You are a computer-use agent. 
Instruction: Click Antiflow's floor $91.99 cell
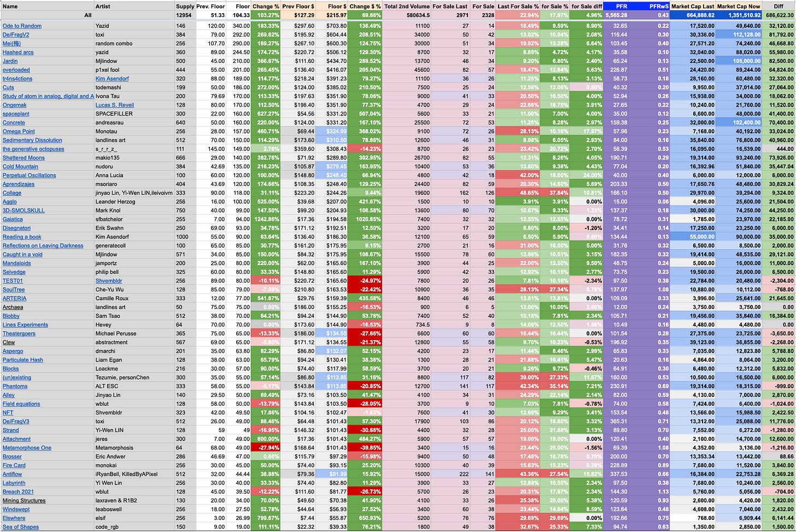click(331, 474)
